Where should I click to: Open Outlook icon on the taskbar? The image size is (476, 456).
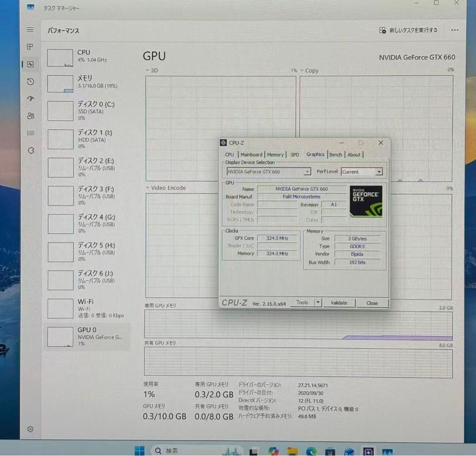click(x=349, y=452)
